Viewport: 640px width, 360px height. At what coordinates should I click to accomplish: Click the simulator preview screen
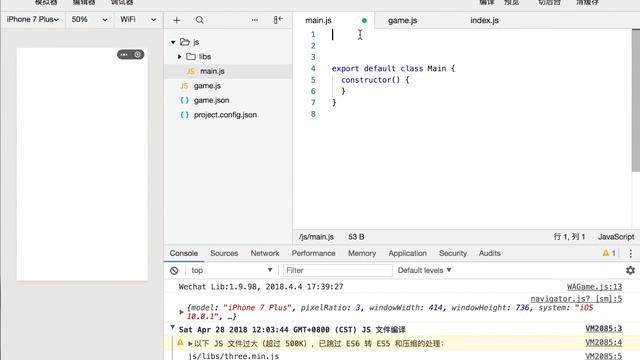coord(82,164)
